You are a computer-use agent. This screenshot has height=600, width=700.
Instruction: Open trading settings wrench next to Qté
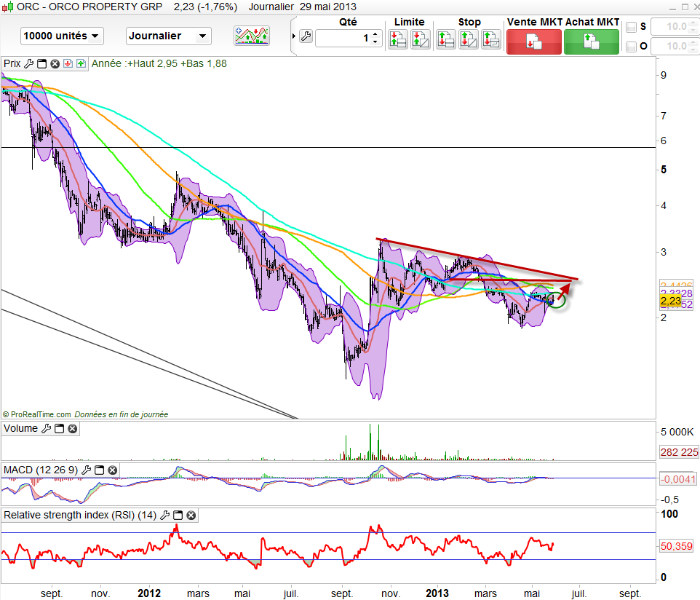(x=306, y=38)
